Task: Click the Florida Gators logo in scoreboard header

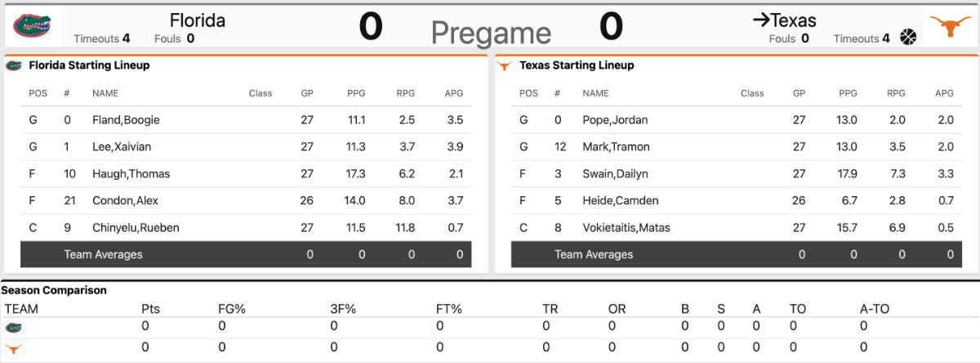Action: click(31, 27)
